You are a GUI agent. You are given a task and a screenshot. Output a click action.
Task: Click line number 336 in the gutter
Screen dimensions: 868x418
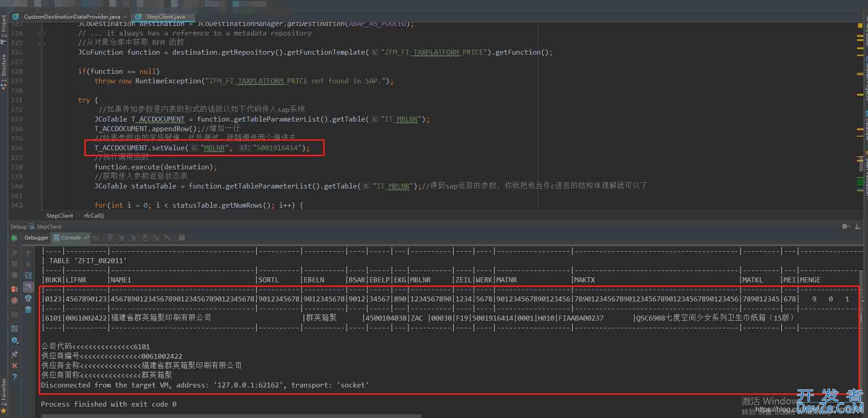point(16,148)
